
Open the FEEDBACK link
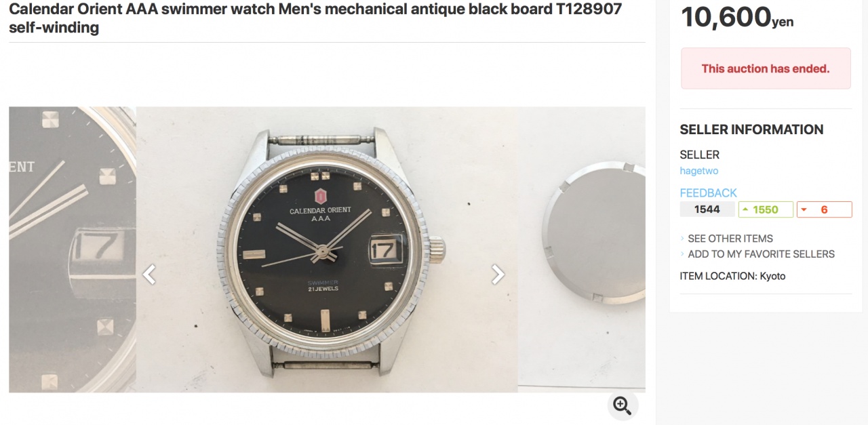pos(708,193)
